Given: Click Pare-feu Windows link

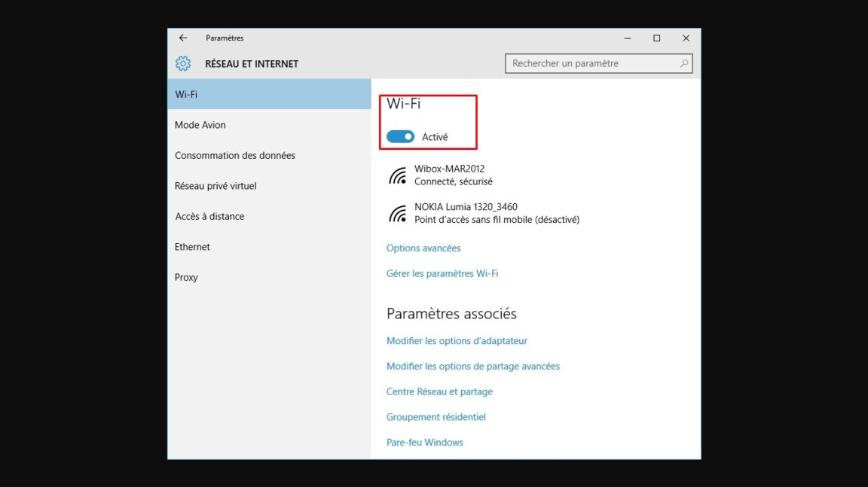Looking at the screenshot, I should point(425,443).
